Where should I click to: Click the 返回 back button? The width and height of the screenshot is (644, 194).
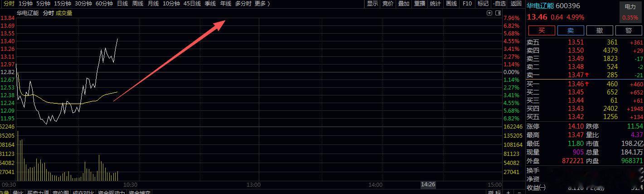pyautogui.click(x=516, y=4)
